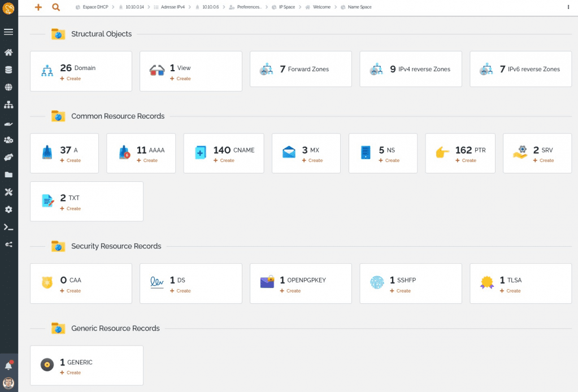The image size is (578, 392).
Task: Click the database icon in the sidebar
Action: [x=8, y=69]
